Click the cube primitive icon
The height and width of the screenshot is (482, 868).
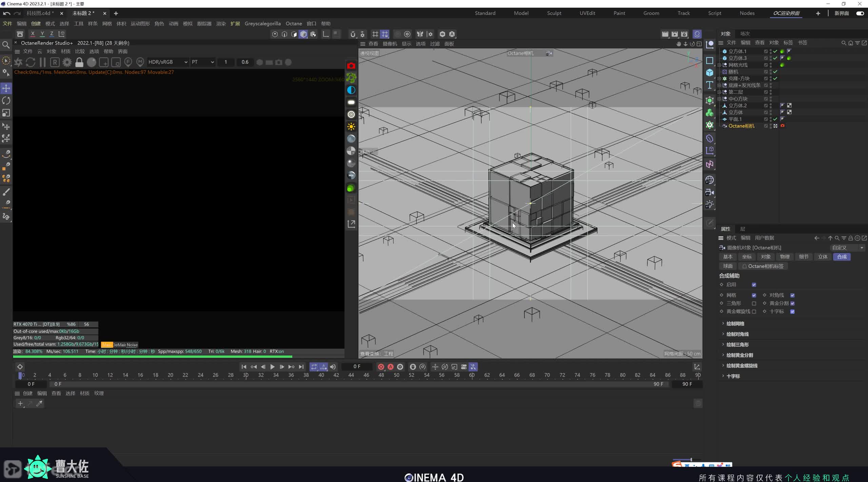pos(710,73)
